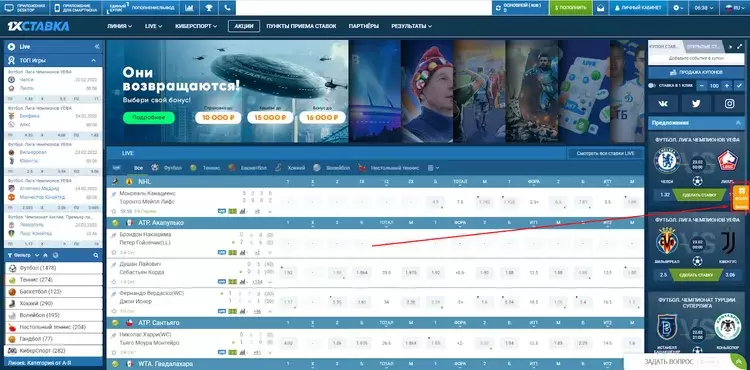Expand the Результаты menu
Image resolution: width=750 pixels, height=370 pixels.
(411, 26)
